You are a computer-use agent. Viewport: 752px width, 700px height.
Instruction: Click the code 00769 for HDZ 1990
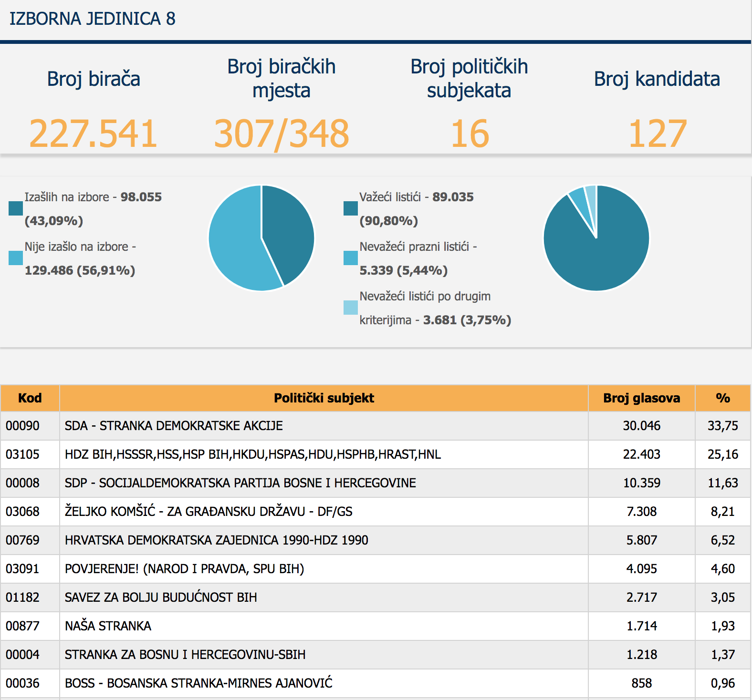click(22, 540)
